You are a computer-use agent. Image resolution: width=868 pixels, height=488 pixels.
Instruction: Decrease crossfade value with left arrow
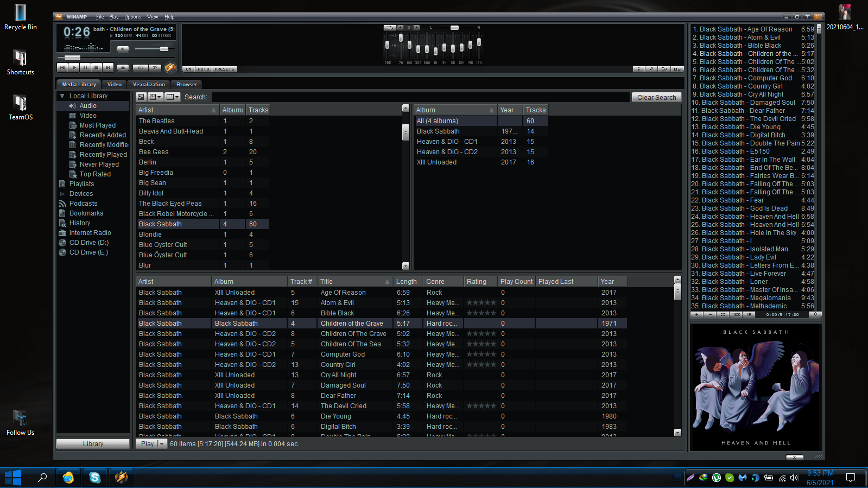pyautogui.click(x=401, y=28)
